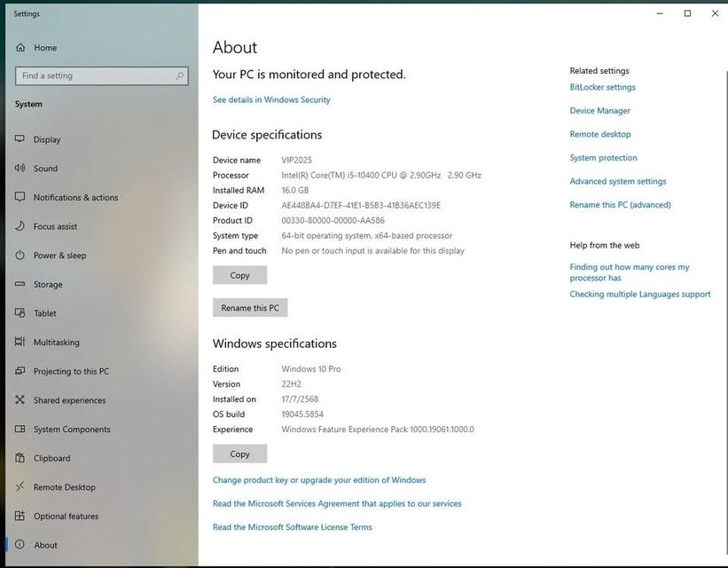Select OS build value 19045.5854

(302, 414)
